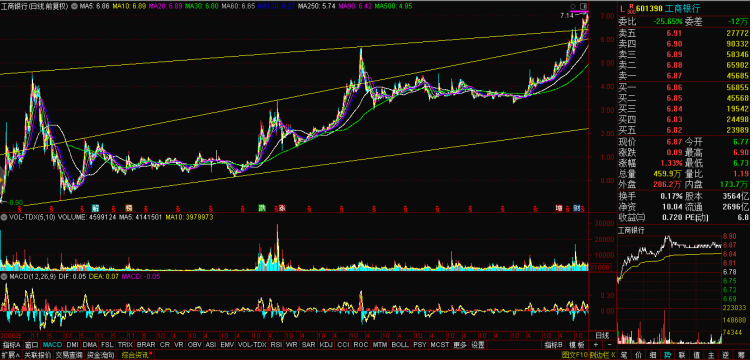The image size is (750, 360).
Task: Click the 跌 marker below the chart
Action: pos(262,208)
